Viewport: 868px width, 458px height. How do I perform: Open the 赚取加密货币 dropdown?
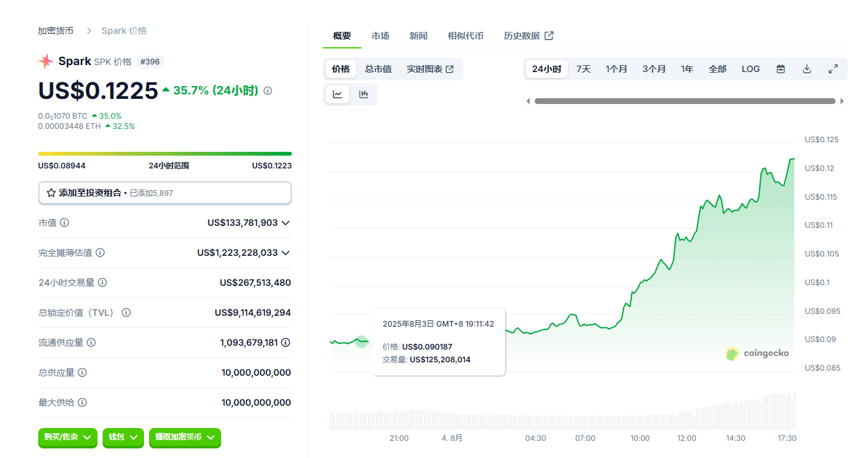pos(185,437)
